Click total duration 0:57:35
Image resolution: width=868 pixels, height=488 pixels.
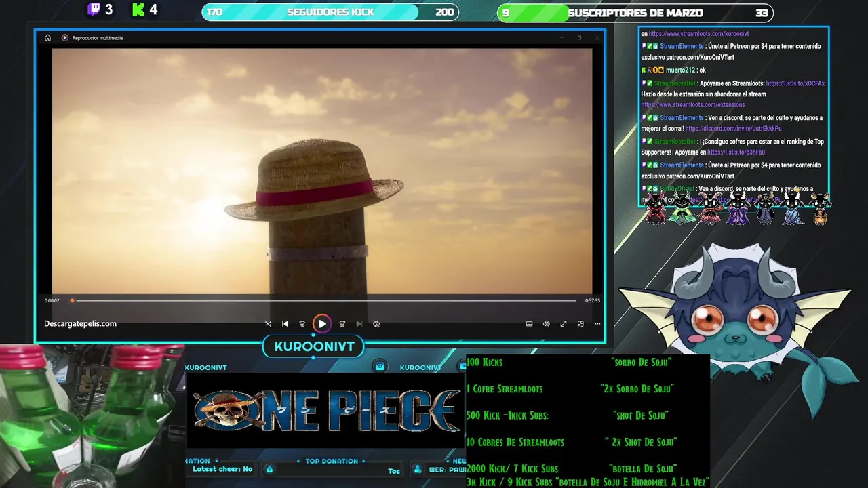592,300
